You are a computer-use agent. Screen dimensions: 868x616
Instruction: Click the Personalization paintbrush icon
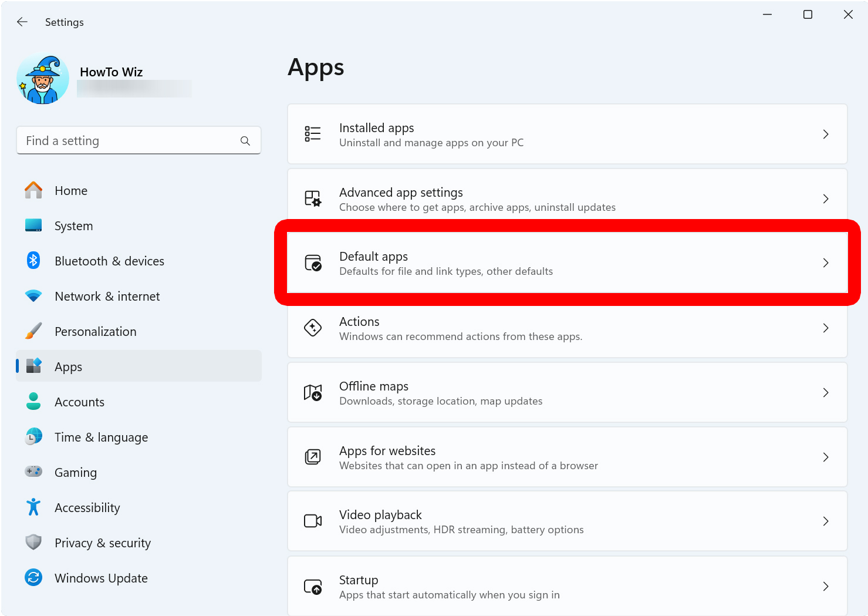[x=33, y=331]
